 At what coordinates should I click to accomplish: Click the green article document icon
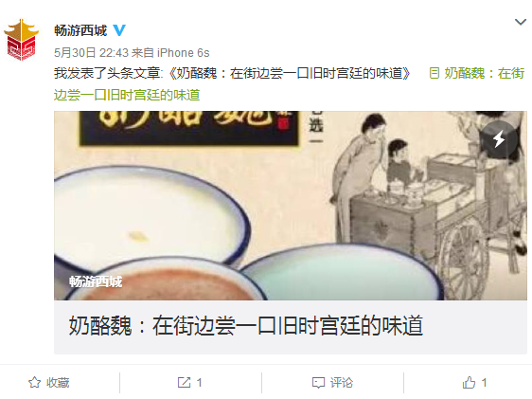(x=434, y=73)
